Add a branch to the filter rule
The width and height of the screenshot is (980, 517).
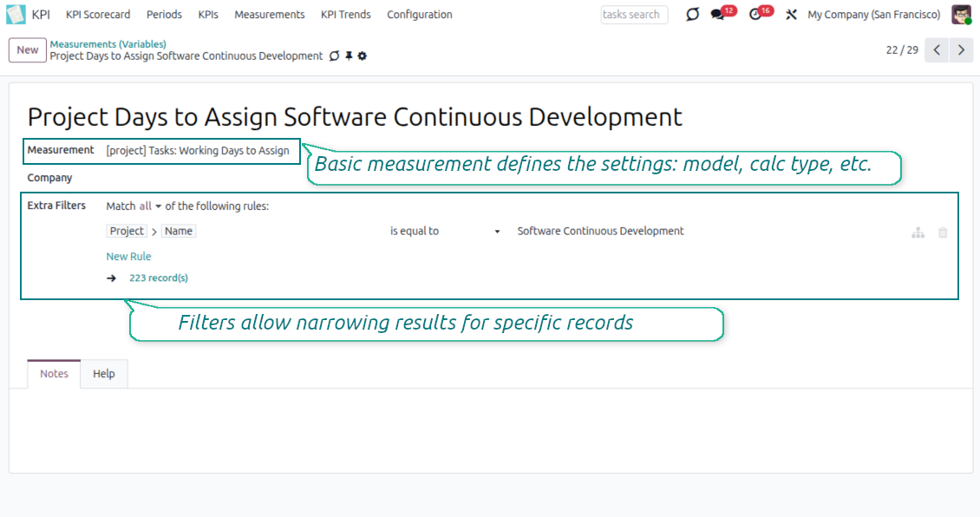point(918,232)
